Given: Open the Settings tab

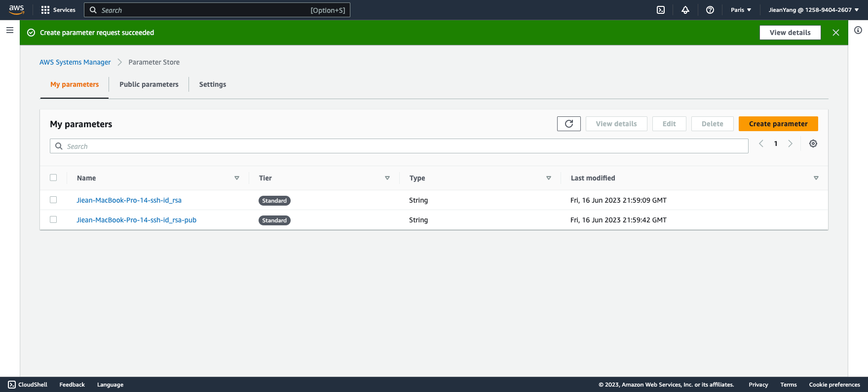Looking at the screenshot, I should coord(213,84).
